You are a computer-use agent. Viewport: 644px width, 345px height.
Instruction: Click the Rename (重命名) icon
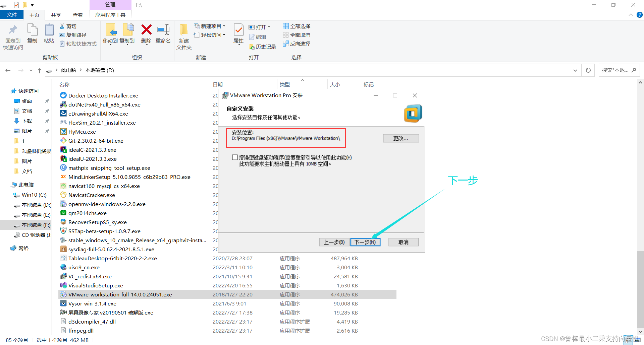163,29
